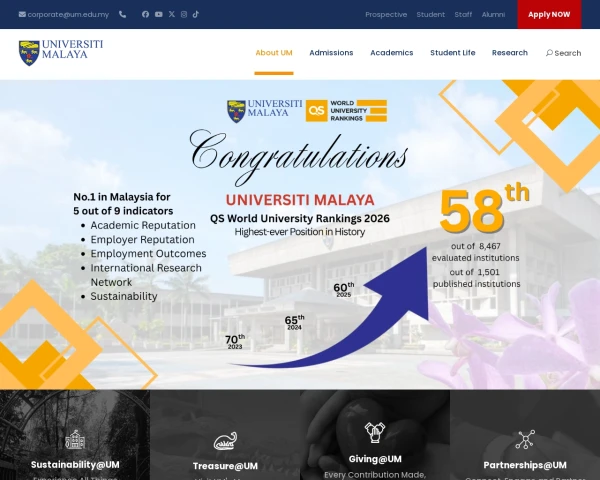Open the Facebook social icon
600x480 pixels.
(x=145, y=14)
